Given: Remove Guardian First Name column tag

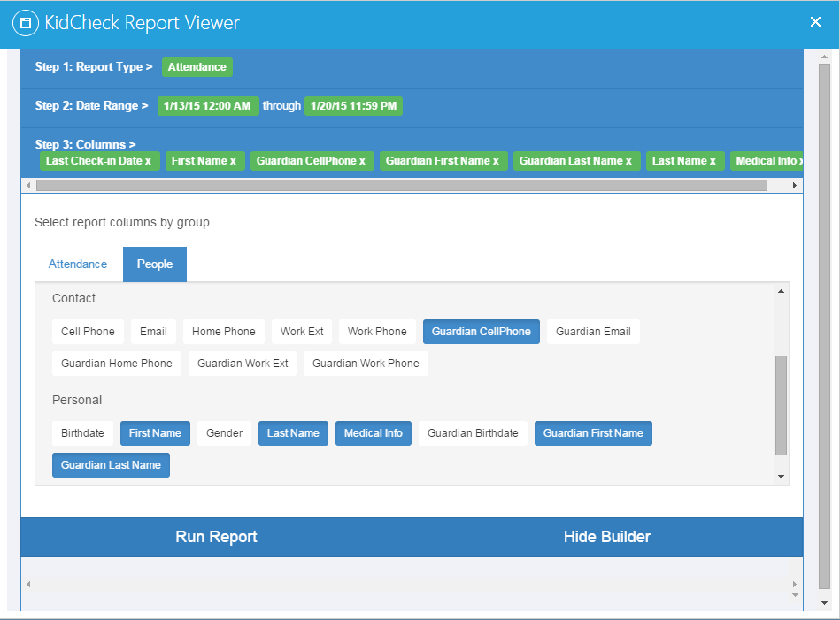Looking at the screenshot, I should tap(496, 161).
